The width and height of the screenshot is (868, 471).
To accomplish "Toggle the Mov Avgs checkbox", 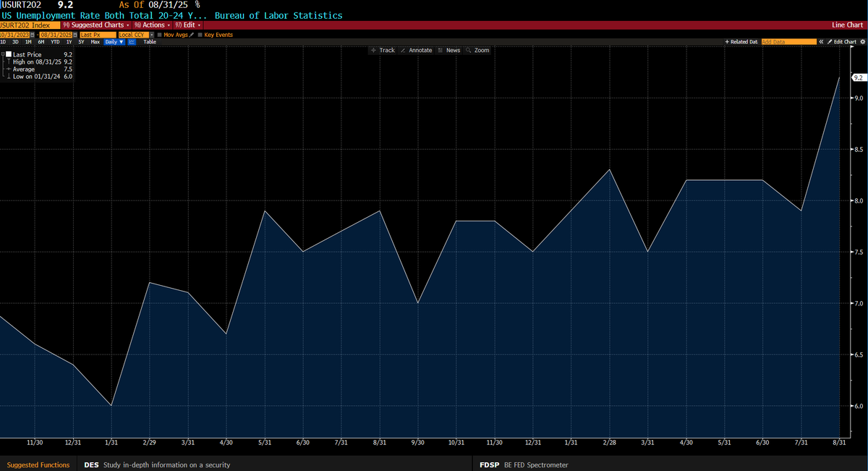I will point(159,35).
